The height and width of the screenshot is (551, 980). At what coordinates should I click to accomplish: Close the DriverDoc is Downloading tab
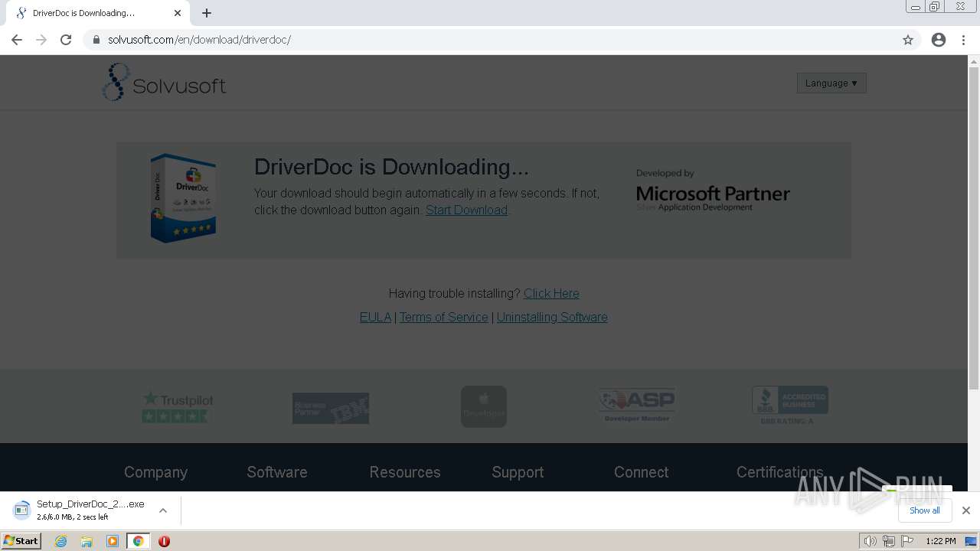(178, 13)
